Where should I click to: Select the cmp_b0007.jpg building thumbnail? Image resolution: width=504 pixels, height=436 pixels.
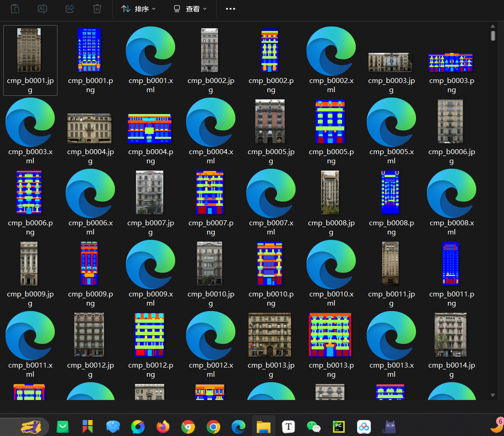[x=150, y=192]
